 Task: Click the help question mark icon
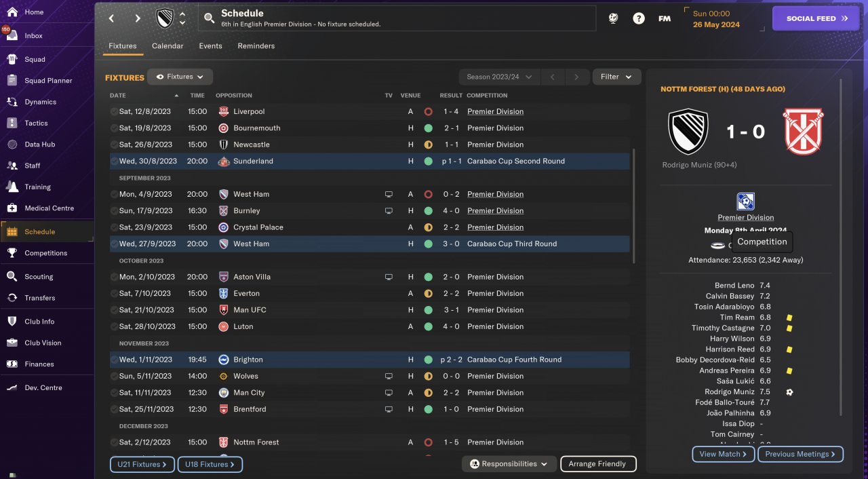[639, 18]
